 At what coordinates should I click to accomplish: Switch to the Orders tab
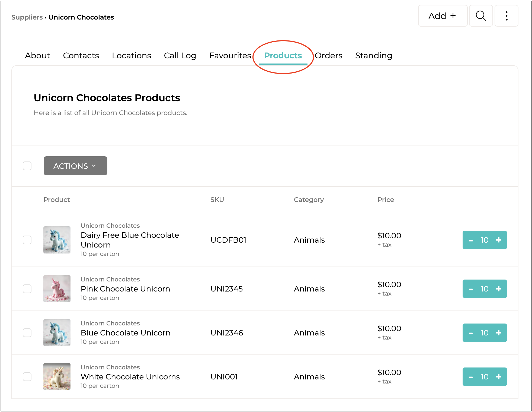pos(328,55)
